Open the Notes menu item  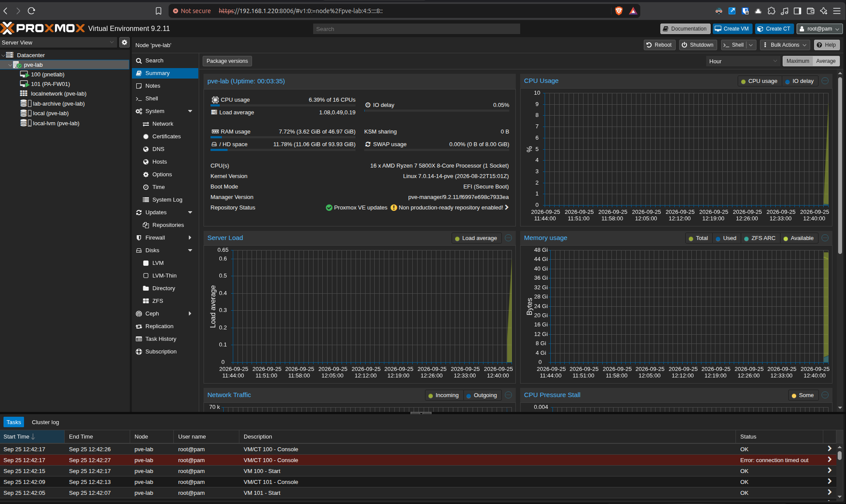(x=165, y=86)
